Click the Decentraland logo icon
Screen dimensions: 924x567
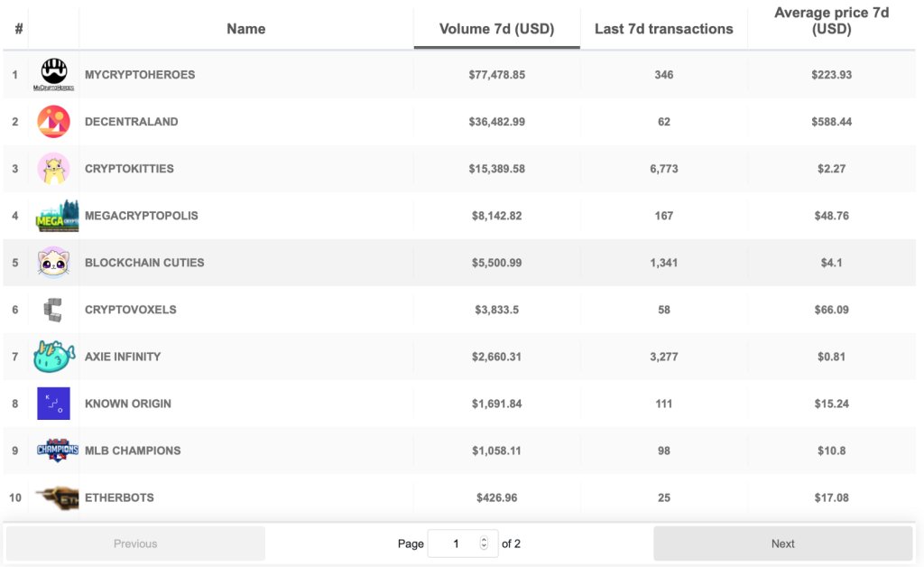click(54, 122)
